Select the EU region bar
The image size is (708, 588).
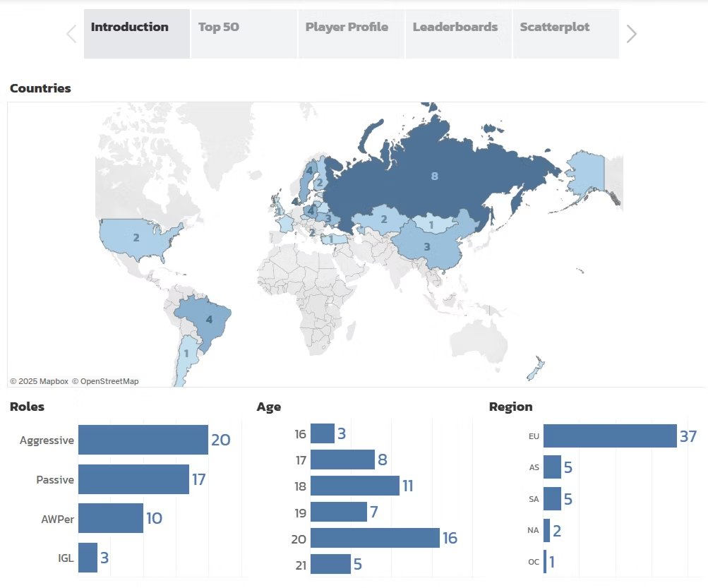(610, 436)
